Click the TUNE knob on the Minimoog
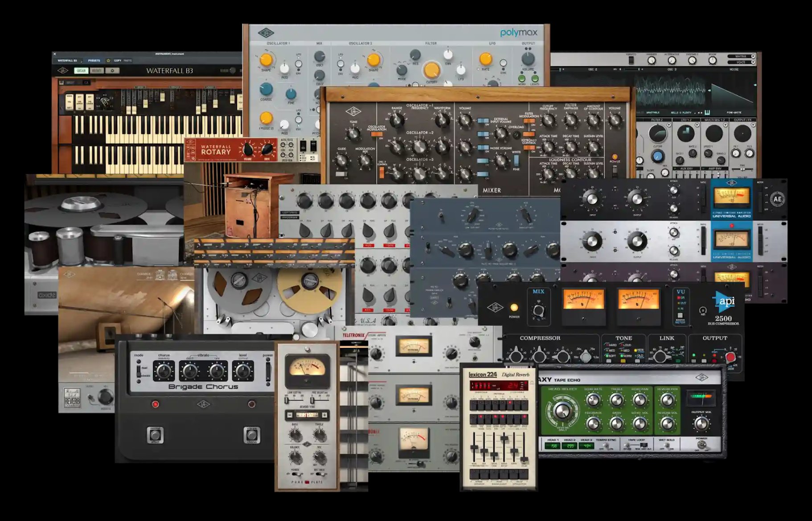This screenshot has height=521, width=812. point(353,134)
